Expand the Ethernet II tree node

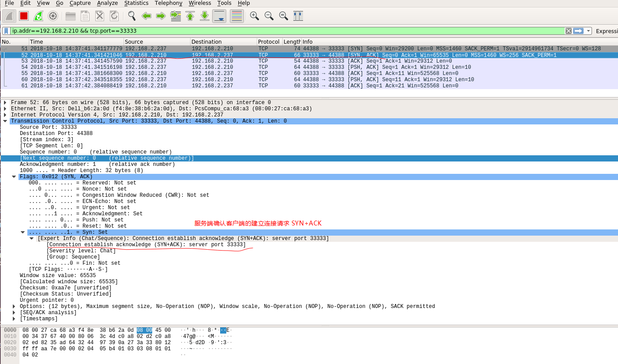5,109
